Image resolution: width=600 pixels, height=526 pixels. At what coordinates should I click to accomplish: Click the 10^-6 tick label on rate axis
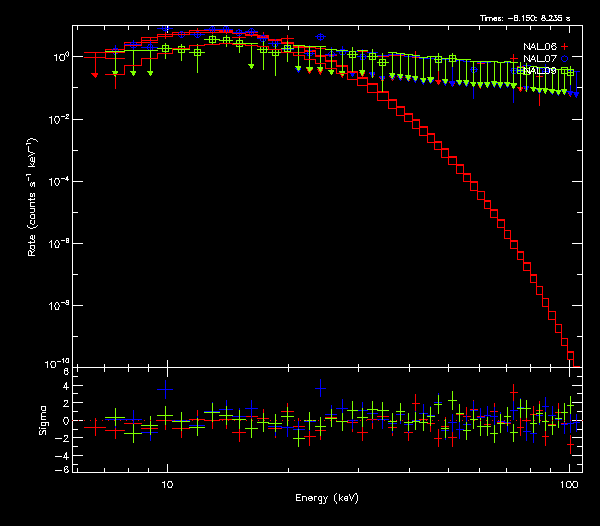(x=59, y=243)
